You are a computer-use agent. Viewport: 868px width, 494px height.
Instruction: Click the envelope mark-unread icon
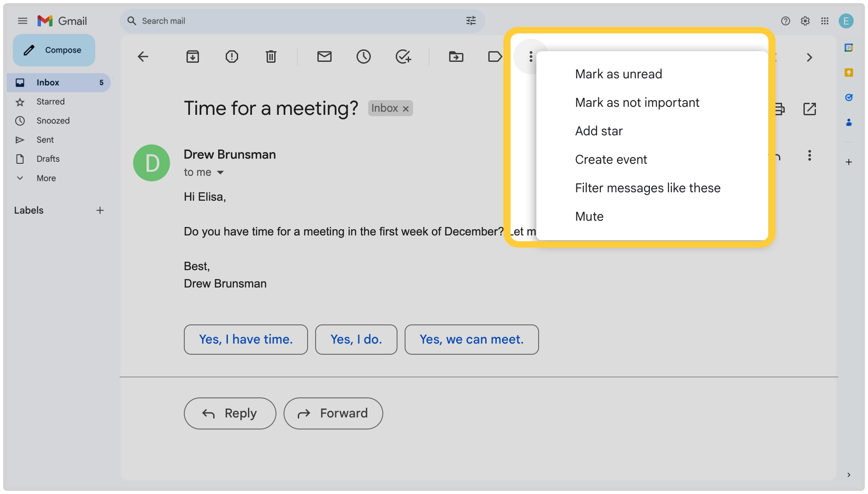[324, 57]
